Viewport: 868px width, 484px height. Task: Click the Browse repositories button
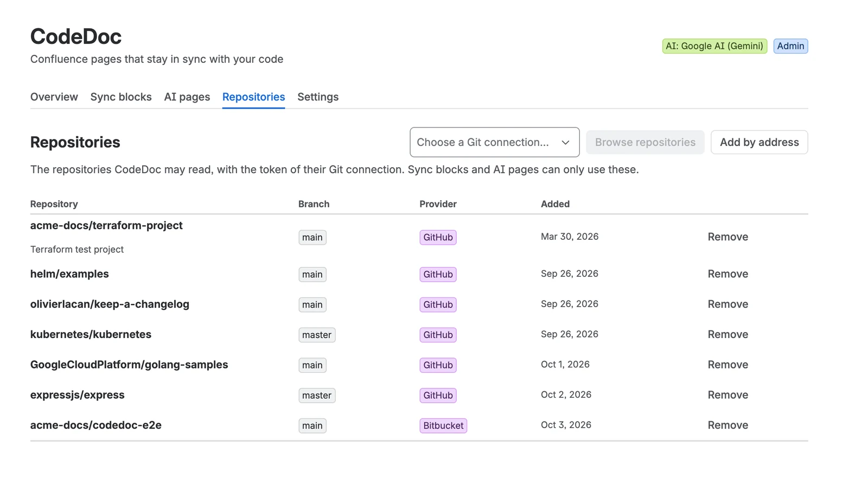click(x=645, y=142)
